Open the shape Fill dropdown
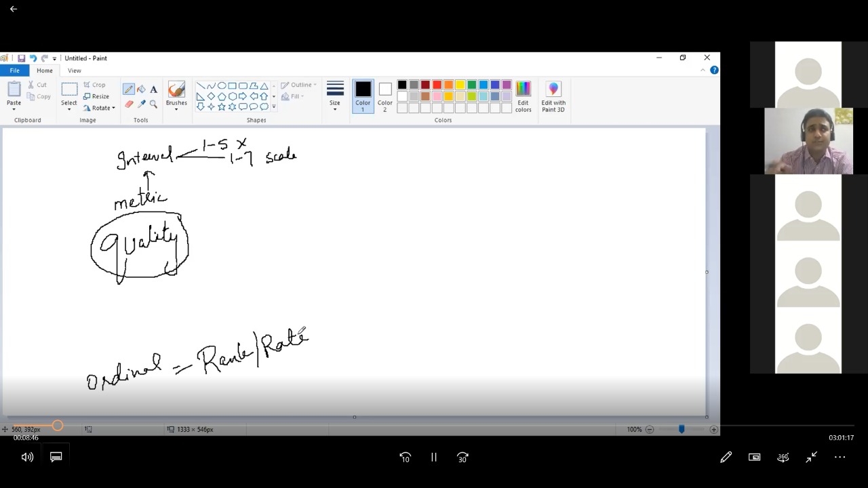 pos(292,96)
